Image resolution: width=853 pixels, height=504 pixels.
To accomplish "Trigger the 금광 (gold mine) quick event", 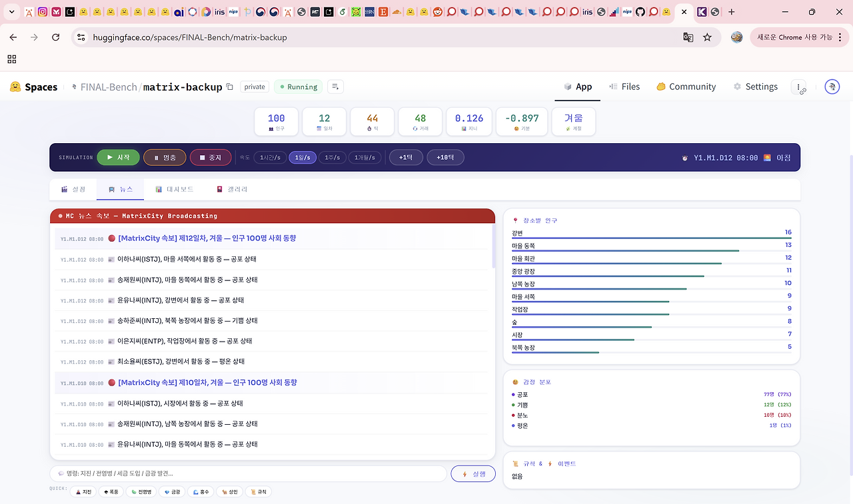I will pyautogui.click(x=172, y=491).
